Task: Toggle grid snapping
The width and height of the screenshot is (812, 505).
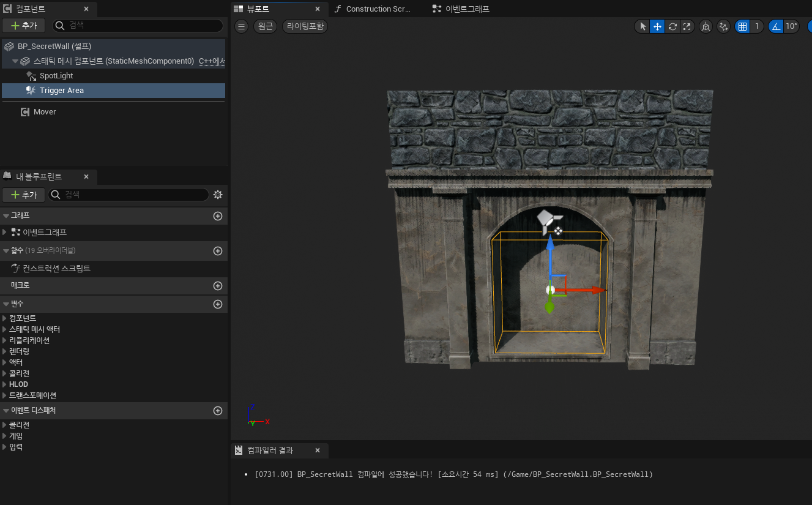Action: point(742,26)
